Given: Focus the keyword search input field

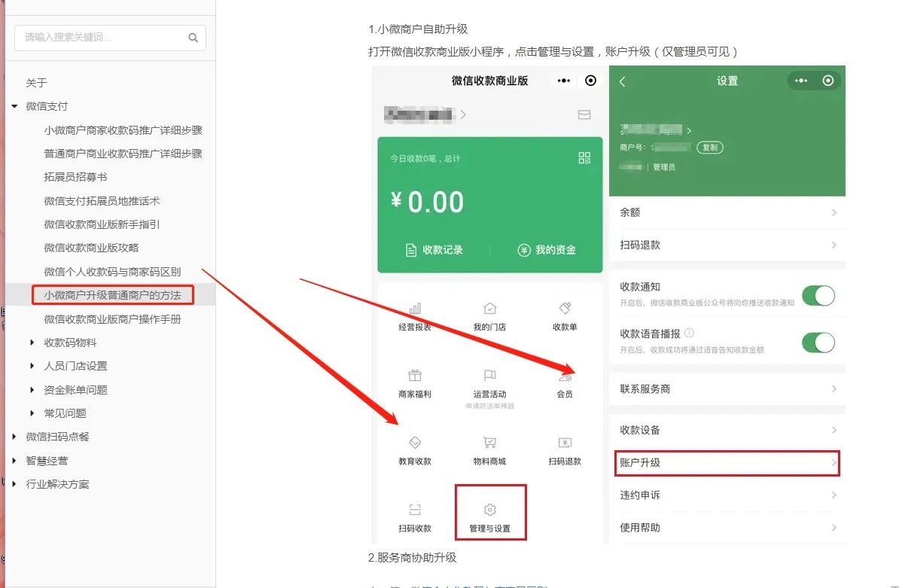Looking at the screenshot, I should [110, 38].
